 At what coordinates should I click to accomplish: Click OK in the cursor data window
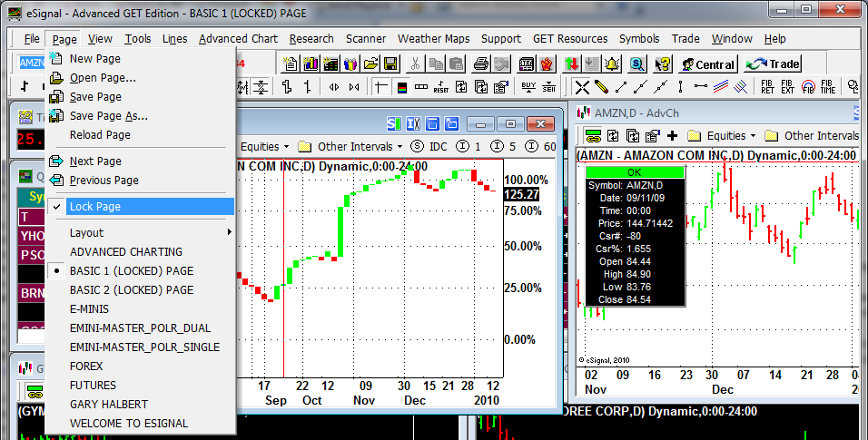click(635, 172)
